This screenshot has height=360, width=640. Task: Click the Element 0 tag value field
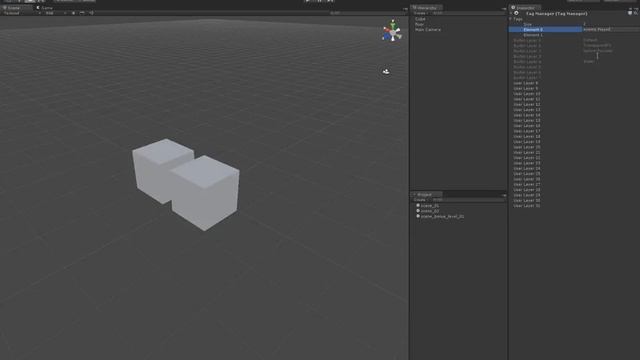[x=611, y=29]
